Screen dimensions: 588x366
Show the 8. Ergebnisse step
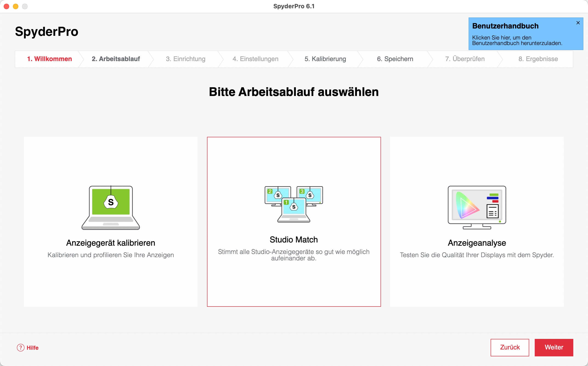(x=538, y=59)
